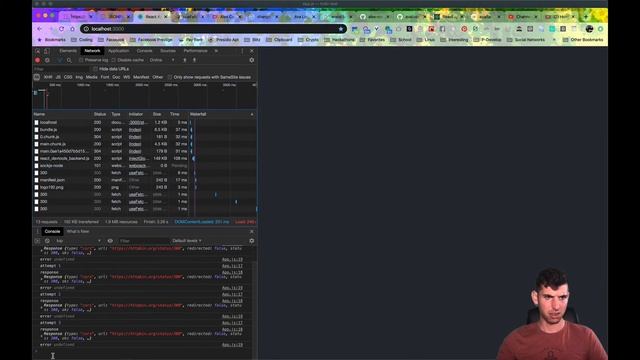
Task: Toggle the device toolbar icon in DevTools
Action: point(47,51)
